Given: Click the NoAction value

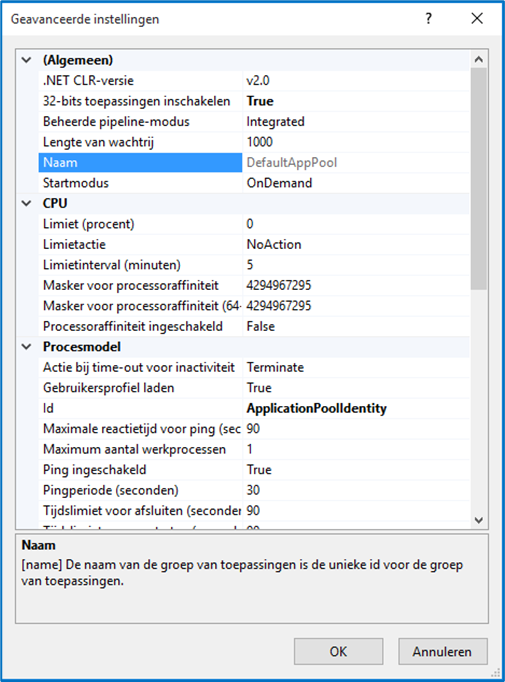Looking at the screenshot, I should [355, 244].
